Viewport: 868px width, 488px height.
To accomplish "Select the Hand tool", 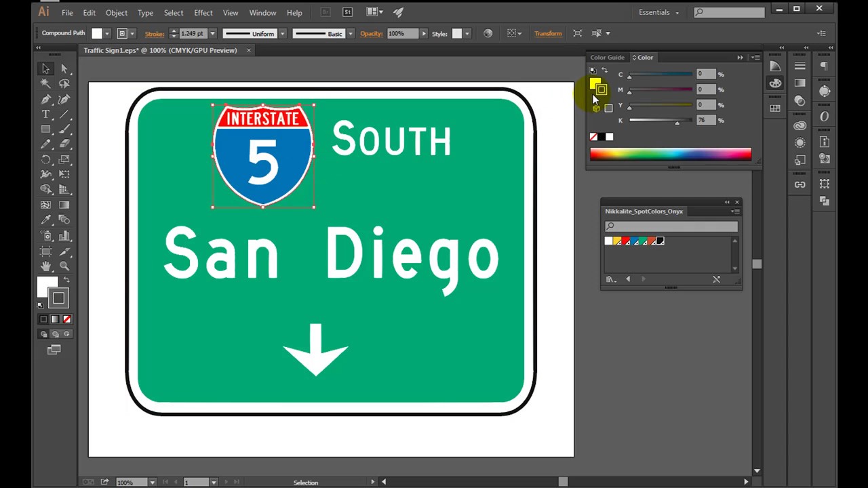I will [x=45, y=266].
